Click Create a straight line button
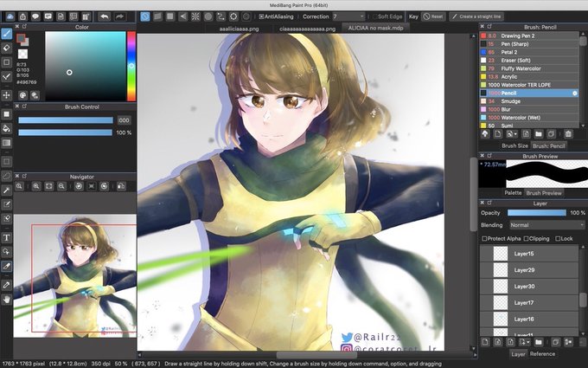588x368 pixels. pyautogui.click(x=476, y=16)
